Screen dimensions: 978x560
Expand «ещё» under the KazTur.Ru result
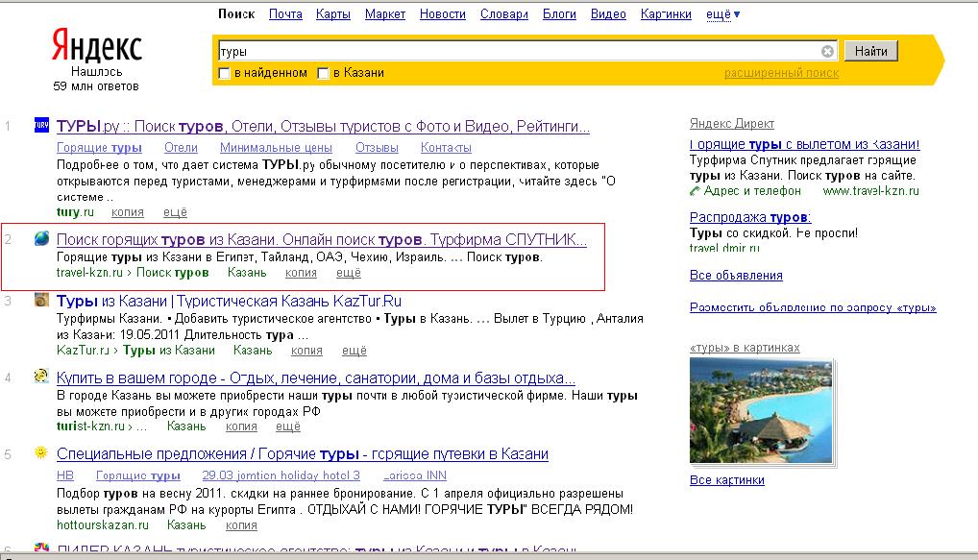[x=355, y=350]
